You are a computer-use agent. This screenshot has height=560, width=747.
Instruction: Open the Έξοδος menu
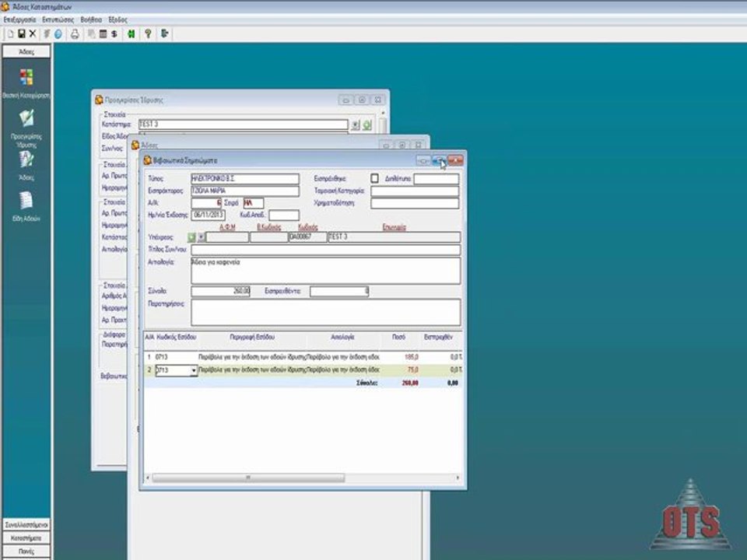[x=117, y=20]
